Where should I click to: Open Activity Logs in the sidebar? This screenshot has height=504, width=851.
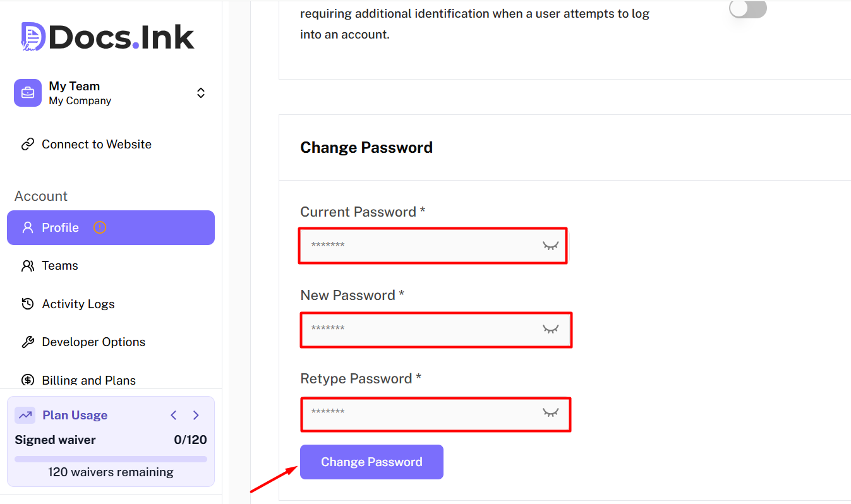[x=78, y=304]
